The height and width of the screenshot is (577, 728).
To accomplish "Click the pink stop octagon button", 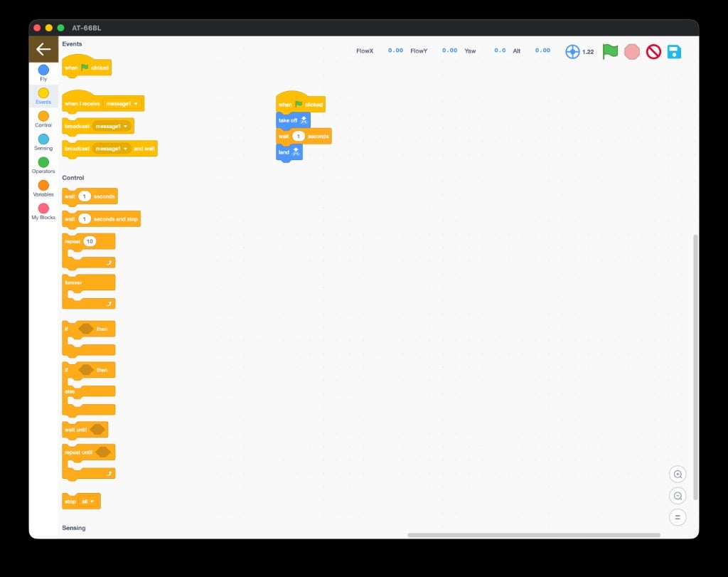I will [x=632, y=51].
